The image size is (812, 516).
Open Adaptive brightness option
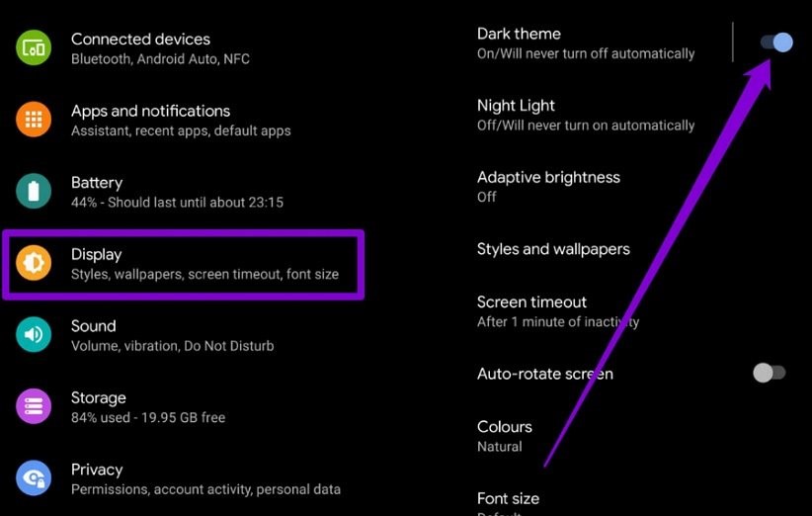click(548, 187)
